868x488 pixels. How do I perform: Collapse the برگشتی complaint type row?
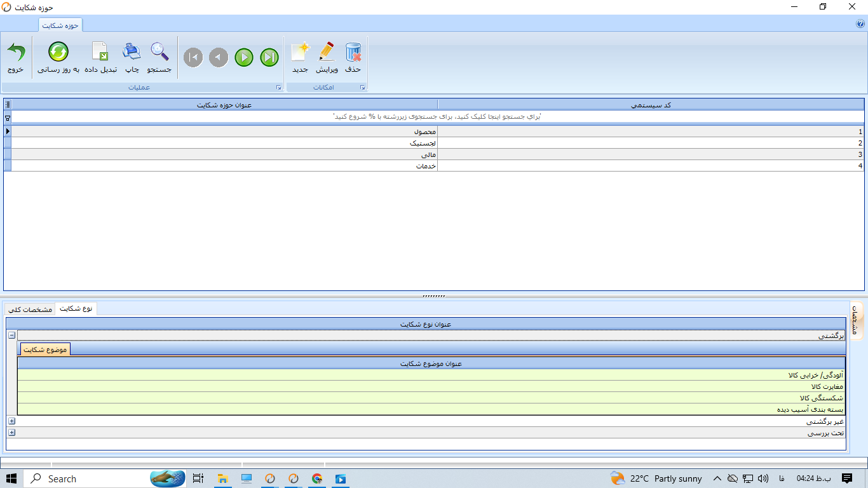point(12,335)
